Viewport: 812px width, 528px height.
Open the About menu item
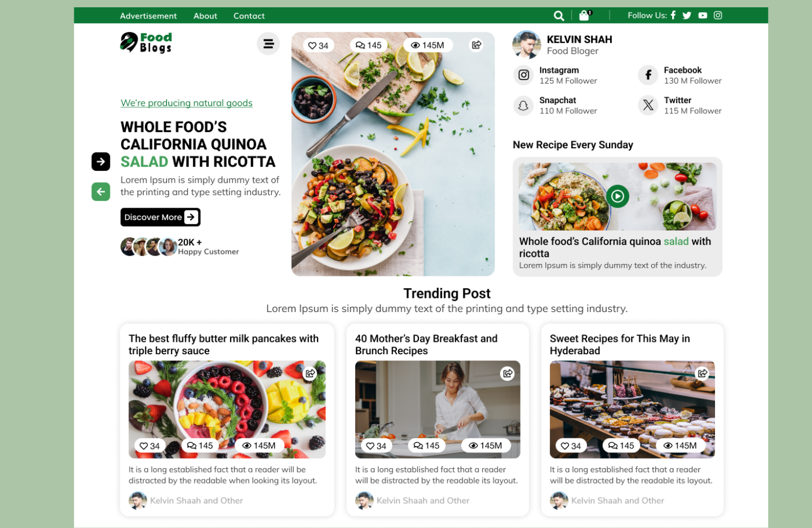point(205,16)
